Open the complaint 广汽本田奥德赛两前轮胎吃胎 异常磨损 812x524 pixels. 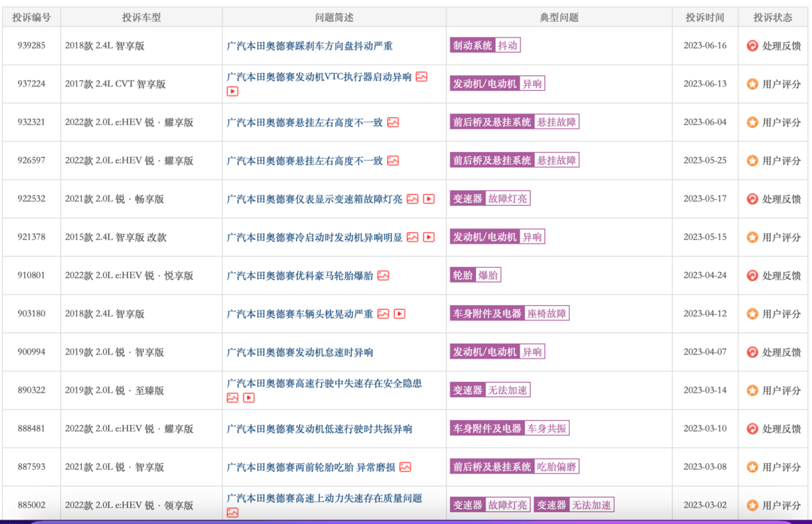coord(311,468)
